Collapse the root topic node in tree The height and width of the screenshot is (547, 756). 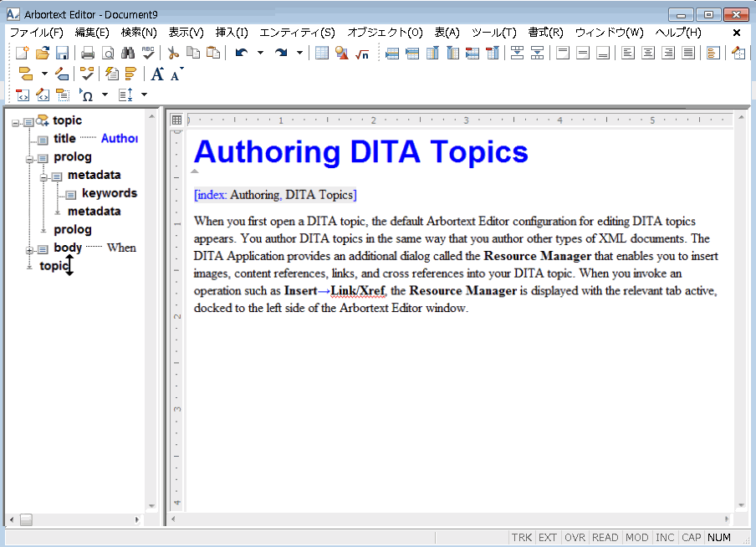[x=15, y=123]
